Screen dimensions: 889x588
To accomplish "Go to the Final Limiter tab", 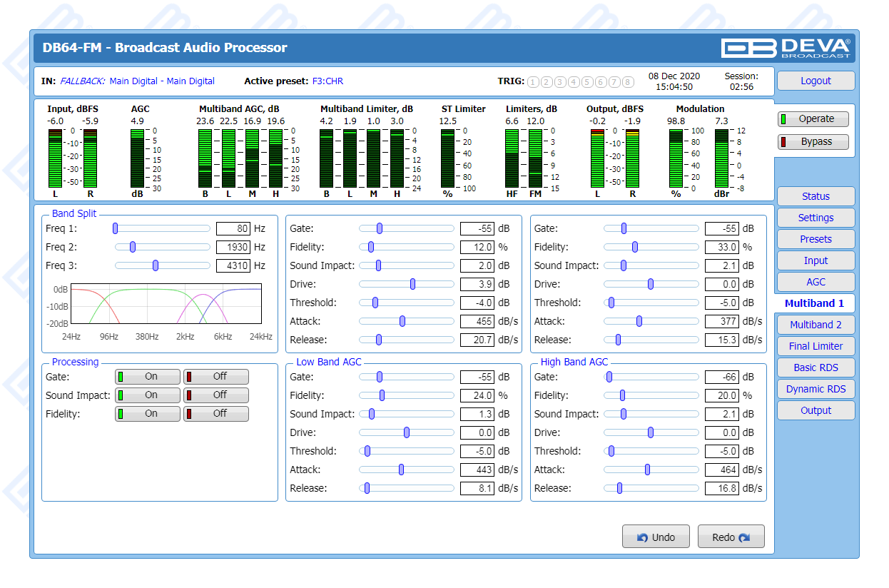I will point(816,346).
